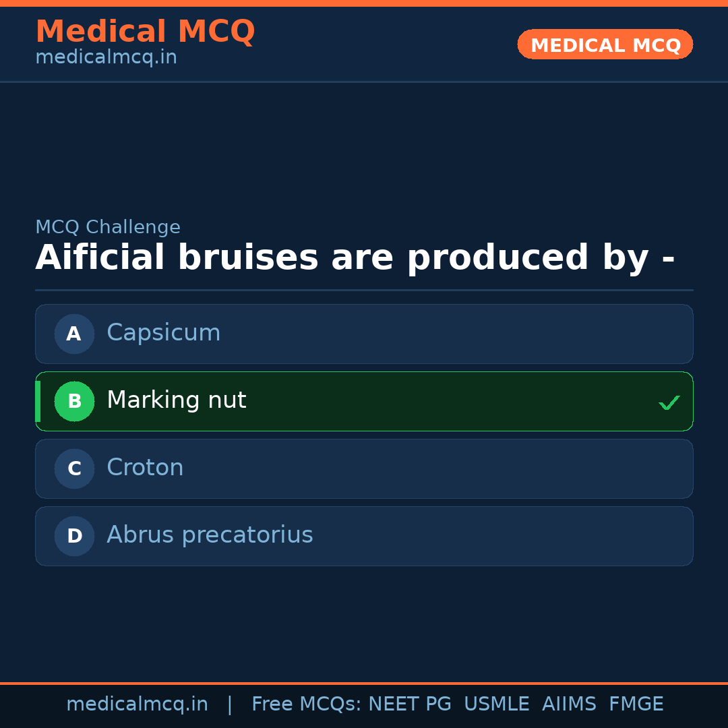Open the medicalmcq.in link under the logo
The width and height of the screenshot is (728, 728).
click(106, 57)
